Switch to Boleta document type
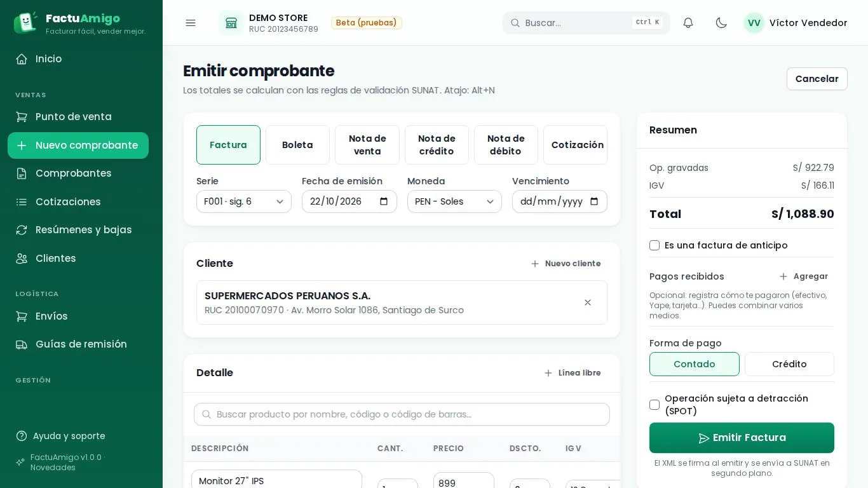The width and height of the screenshot is (868, 488). [x=297, y=145]
